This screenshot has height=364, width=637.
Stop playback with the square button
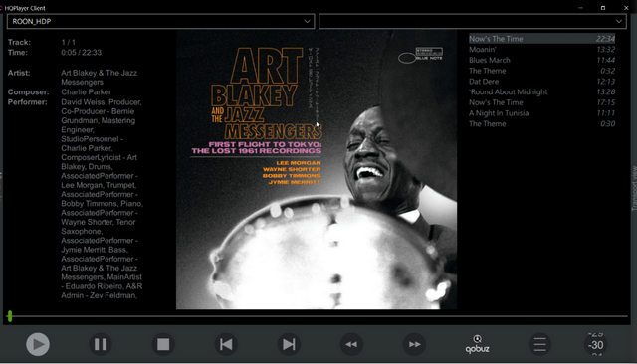(x=163, y=344)
